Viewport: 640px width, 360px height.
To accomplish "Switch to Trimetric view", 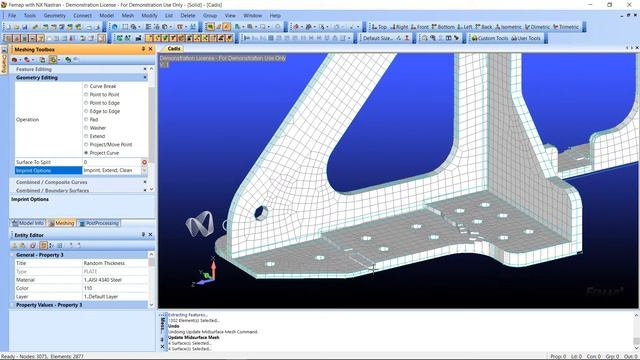I will point(566,27).
